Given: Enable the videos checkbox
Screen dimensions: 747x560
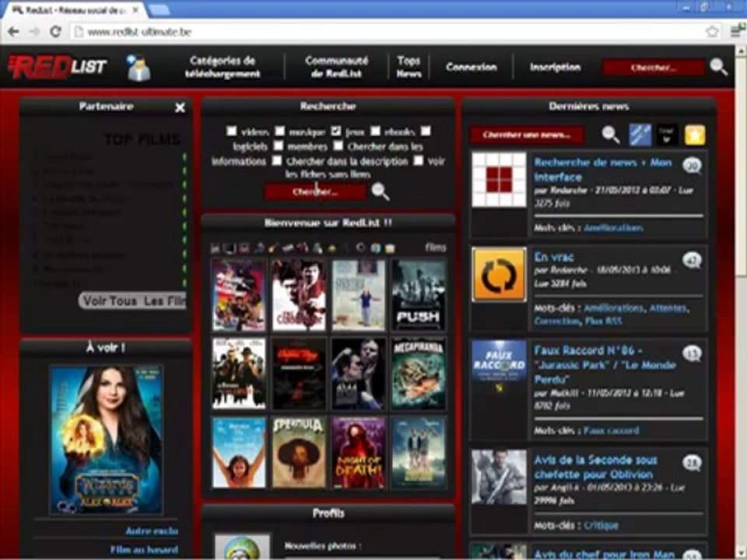Looking at the screenshot, I should (x=232, y=131).
